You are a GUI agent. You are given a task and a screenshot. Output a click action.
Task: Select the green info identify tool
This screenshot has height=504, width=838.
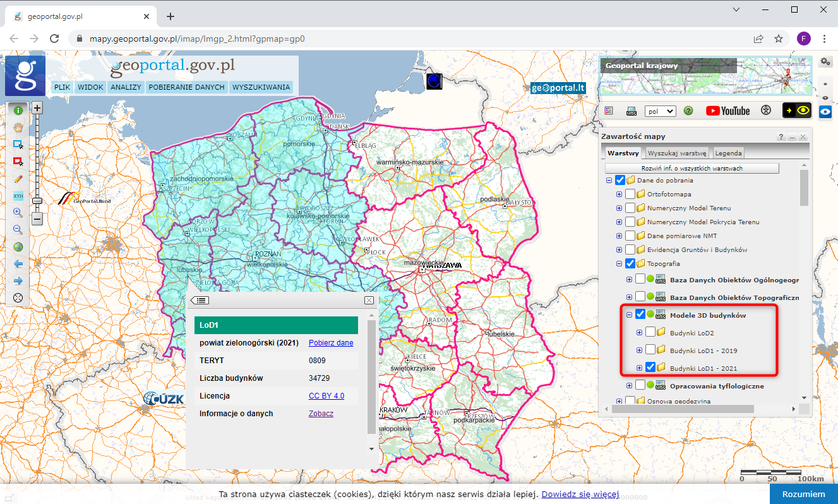pyautogui.click(x=18, y=110)
